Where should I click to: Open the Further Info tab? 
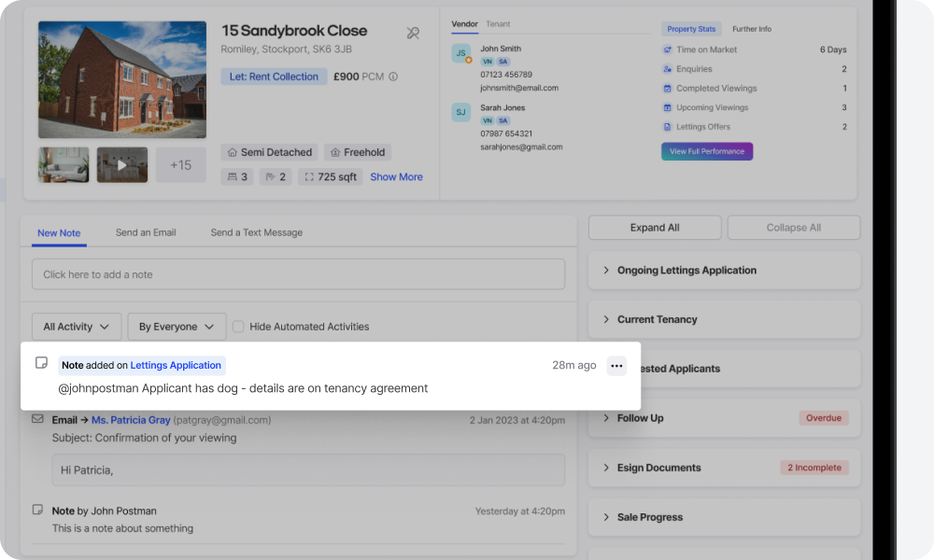(751, 29)
